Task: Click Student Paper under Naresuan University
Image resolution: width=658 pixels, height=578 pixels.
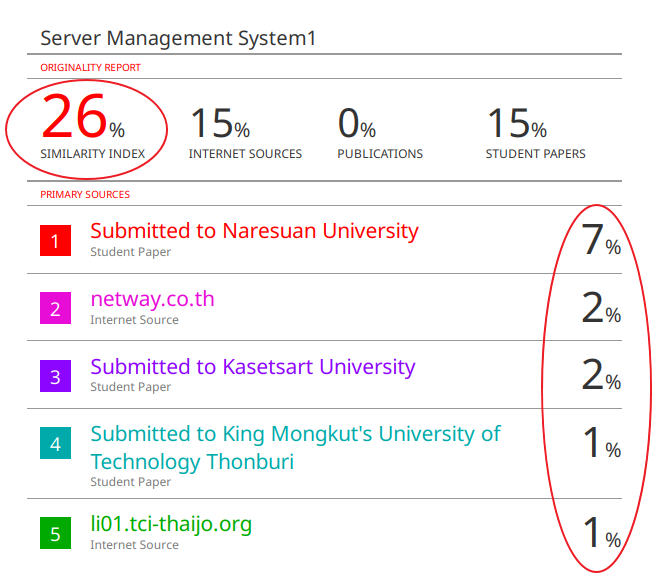Action: pyautogui.click(x=131, y=252)
